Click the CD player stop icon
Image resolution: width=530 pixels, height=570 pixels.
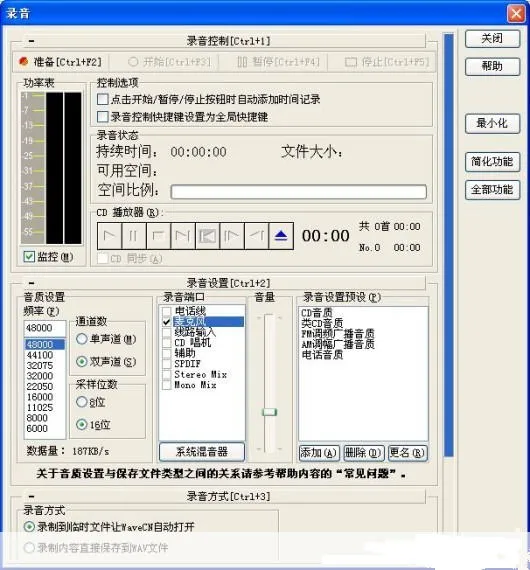coord(158,236)
